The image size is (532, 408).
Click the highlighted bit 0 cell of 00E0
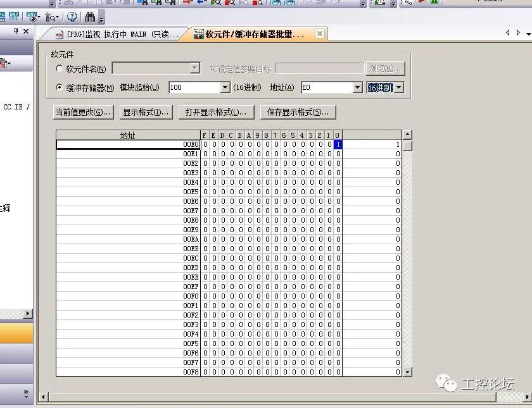pos(338,144)
